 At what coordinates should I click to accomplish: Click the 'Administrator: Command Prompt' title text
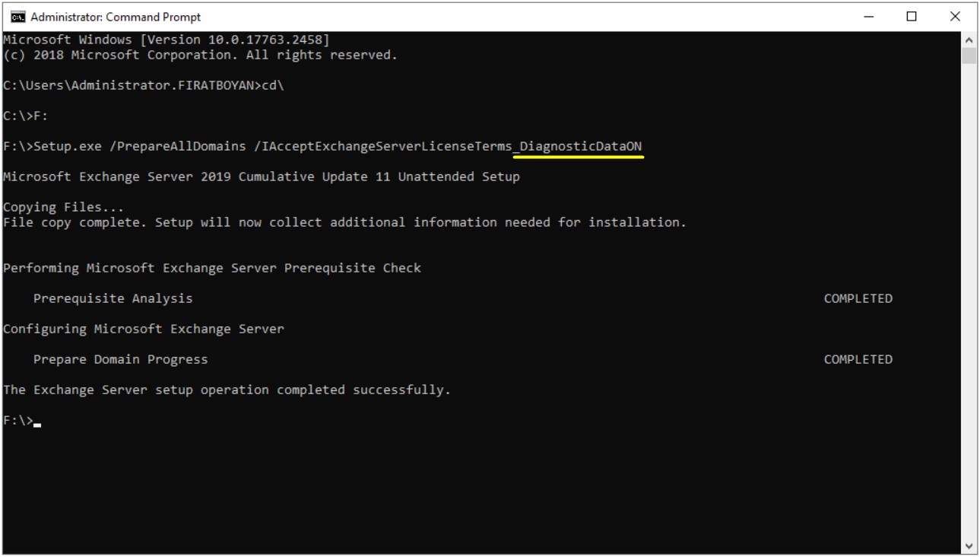tap(116, 17)
